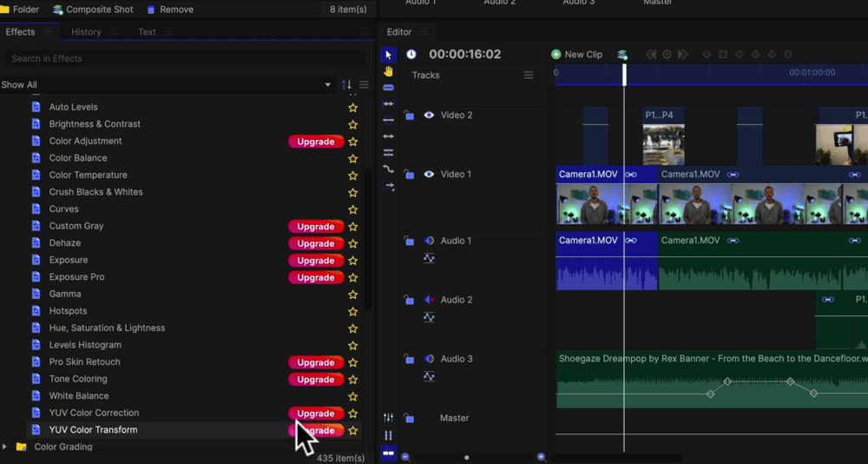
Task: Zoom out the timeline with minus magnifier
Action: [x=405, y=457]
